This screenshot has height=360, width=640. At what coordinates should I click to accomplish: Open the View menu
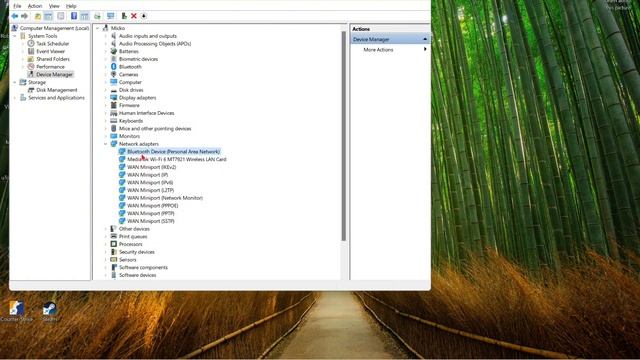coord(54,6)
